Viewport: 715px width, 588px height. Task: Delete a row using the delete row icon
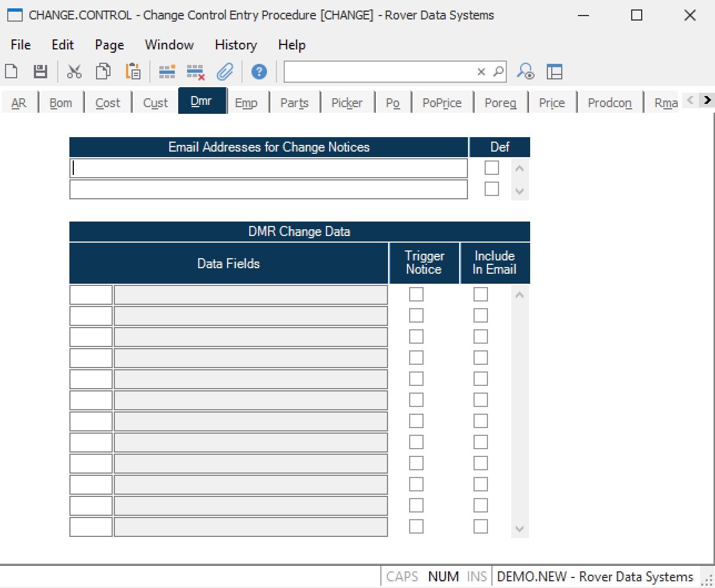(x=195, y=72)
